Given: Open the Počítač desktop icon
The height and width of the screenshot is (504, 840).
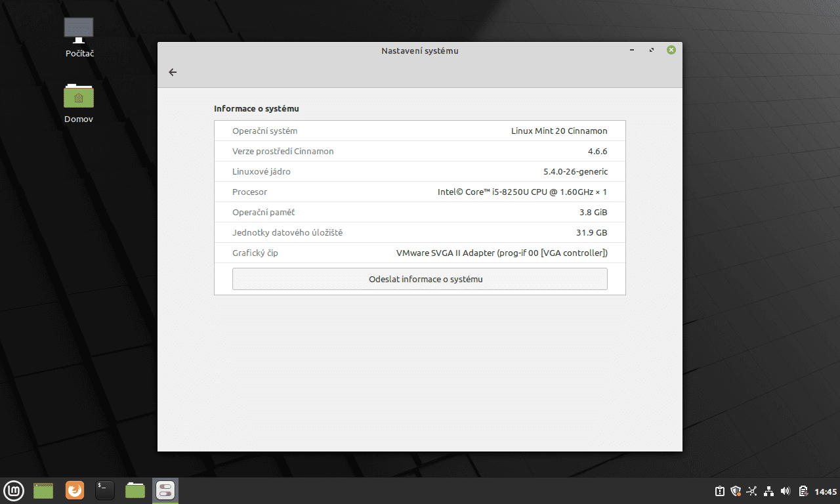Looking at the screenshot, I should coord(78,29).
